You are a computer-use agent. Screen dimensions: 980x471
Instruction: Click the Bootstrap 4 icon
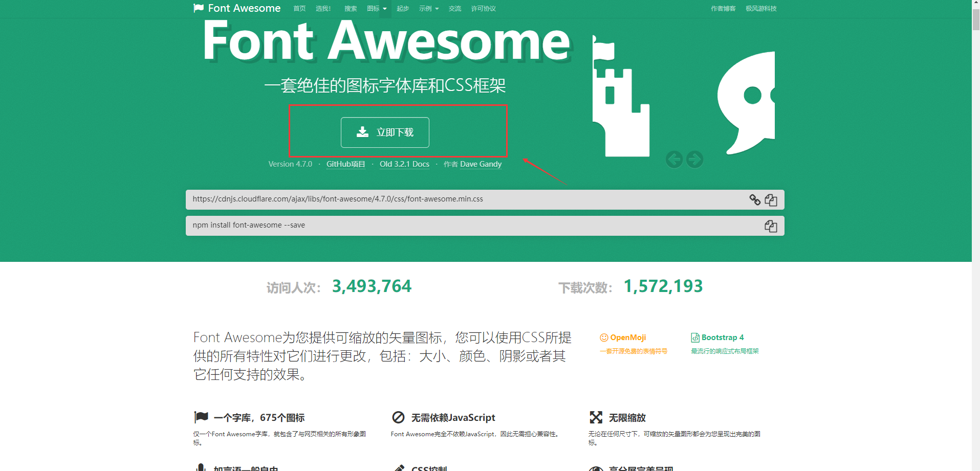coord(695,337)
